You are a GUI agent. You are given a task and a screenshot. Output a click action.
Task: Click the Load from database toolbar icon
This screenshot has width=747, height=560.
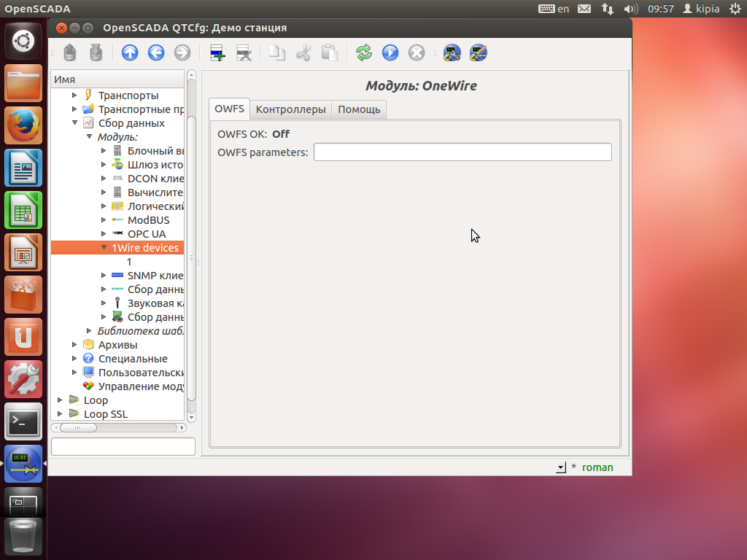[69, 52]
